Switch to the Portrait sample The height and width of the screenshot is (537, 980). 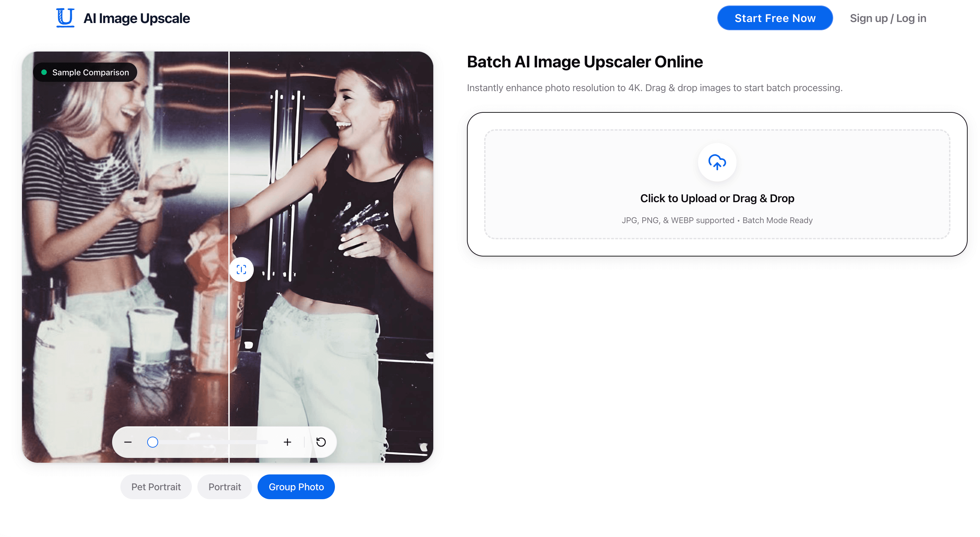225,486
